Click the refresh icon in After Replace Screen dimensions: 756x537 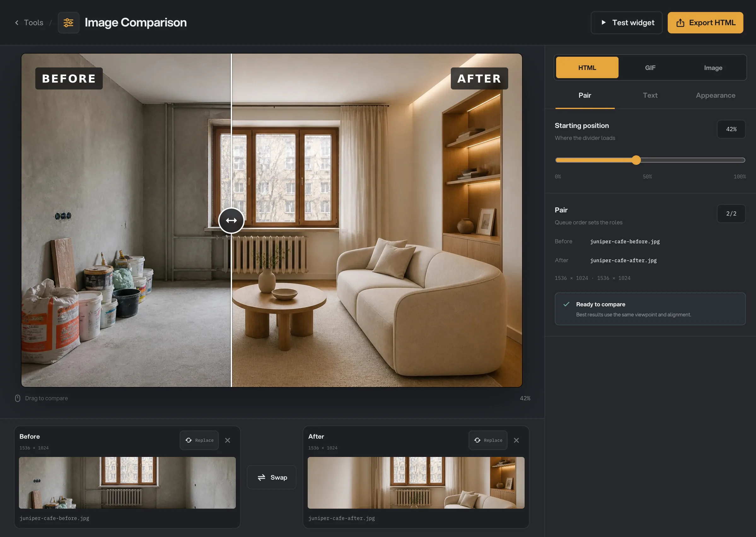click(x=477, y=440)
